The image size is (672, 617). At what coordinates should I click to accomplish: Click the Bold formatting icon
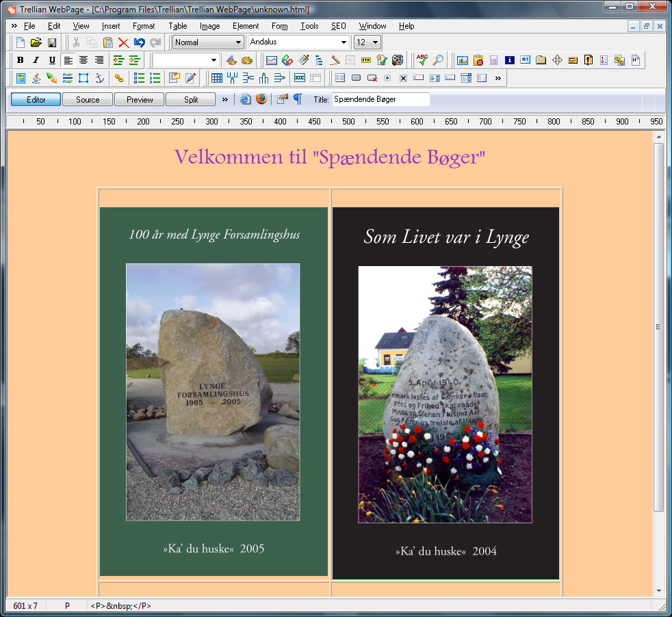tap(21, 60)
